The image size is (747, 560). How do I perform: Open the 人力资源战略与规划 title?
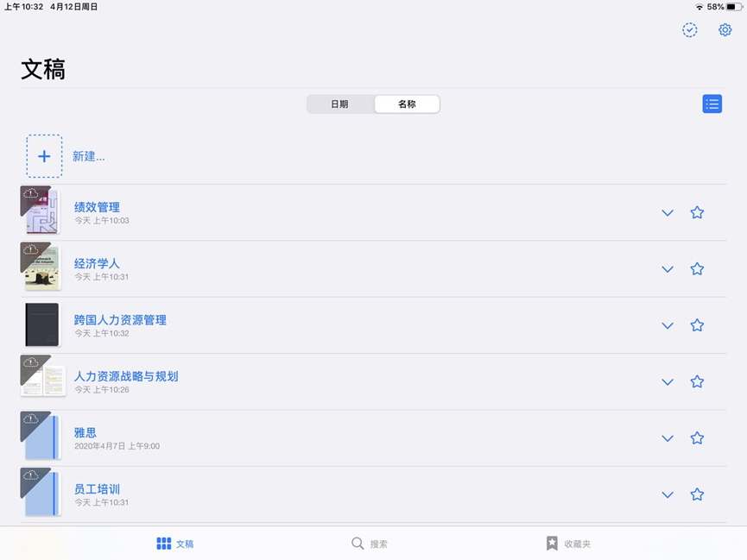126,376
